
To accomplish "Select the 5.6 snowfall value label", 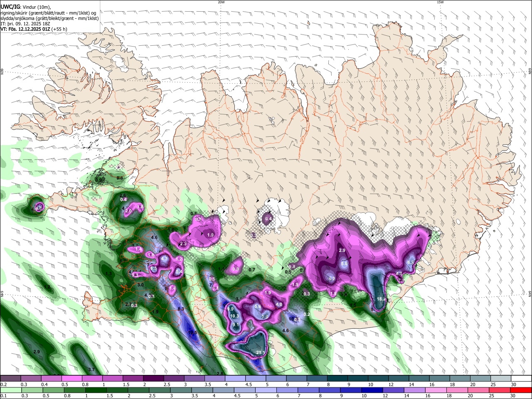I will (x=258, y=307).
